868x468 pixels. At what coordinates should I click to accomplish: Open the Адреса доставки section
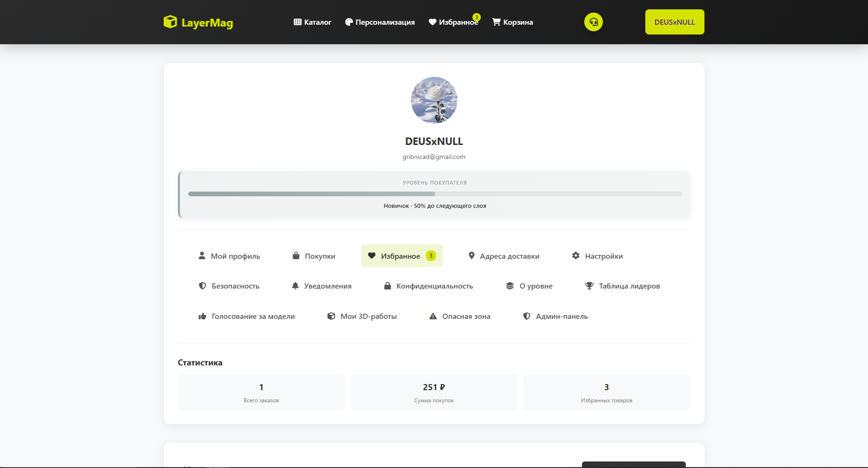click(504, 256)
